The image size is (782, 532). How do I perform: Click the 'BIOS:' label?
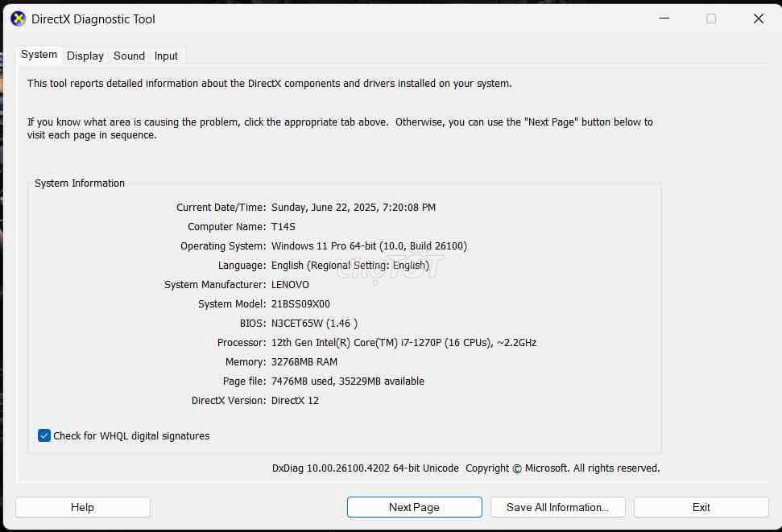pyautogui.click(x=253, y=323)
